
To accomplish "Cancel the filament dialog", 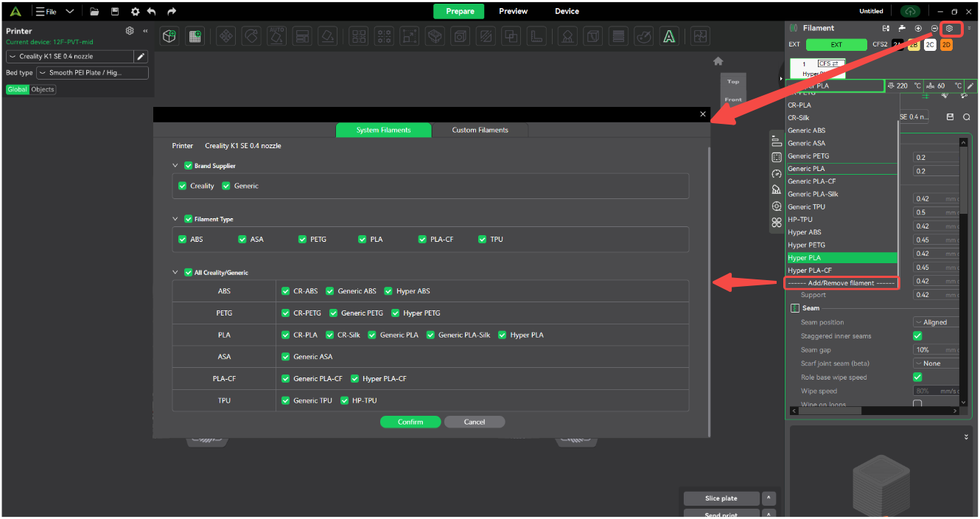I will coord(475,422).
